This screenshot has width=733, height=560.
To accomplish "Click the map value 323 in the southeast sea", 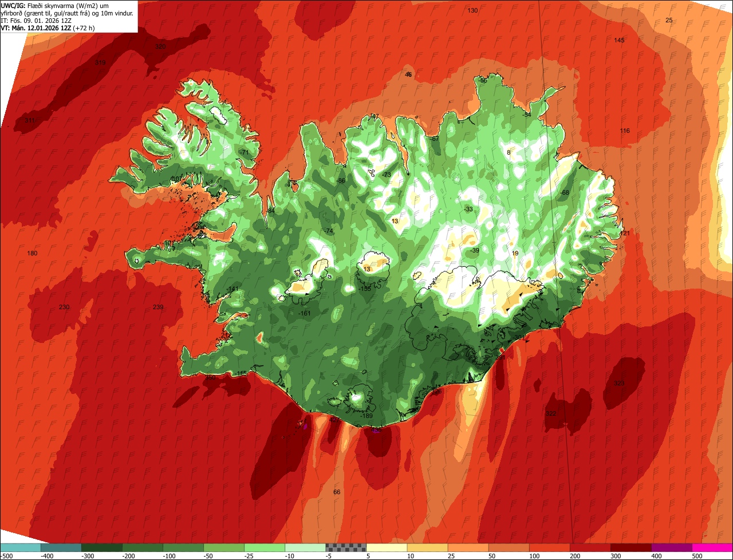I will (x=619, y=383).
